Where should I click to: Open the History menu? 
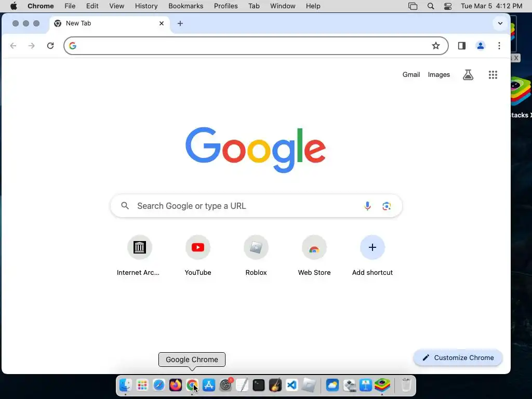pyautogui.click(x=146, y=6)
